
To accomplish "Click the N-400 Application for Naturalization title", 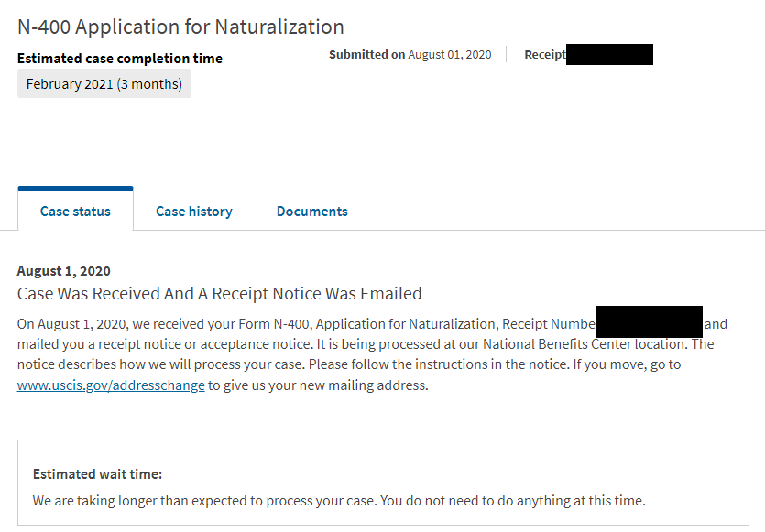I will tap(180, 27).
